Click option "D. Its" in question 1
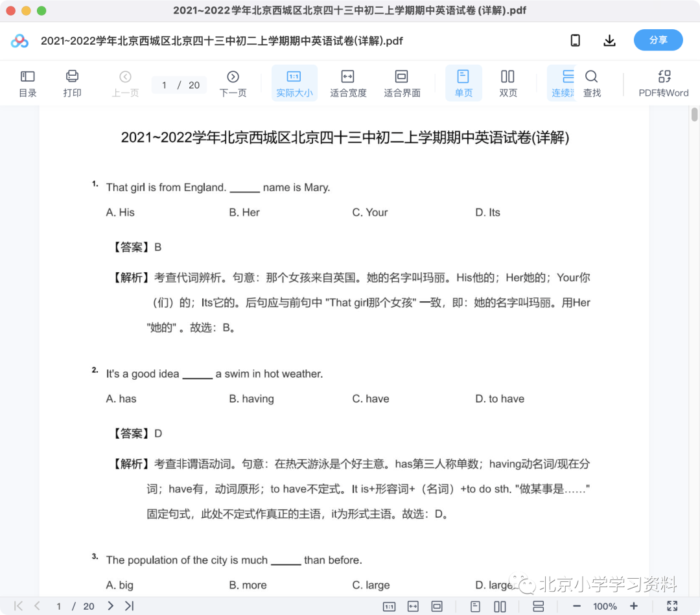 tap(487, 213)
